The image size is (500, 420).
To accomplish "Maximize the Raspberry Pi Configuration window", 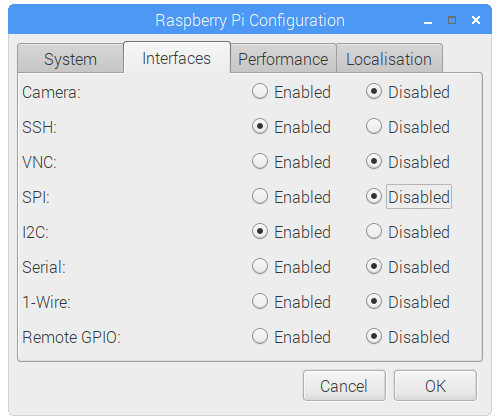I will (x=452, y=20).
